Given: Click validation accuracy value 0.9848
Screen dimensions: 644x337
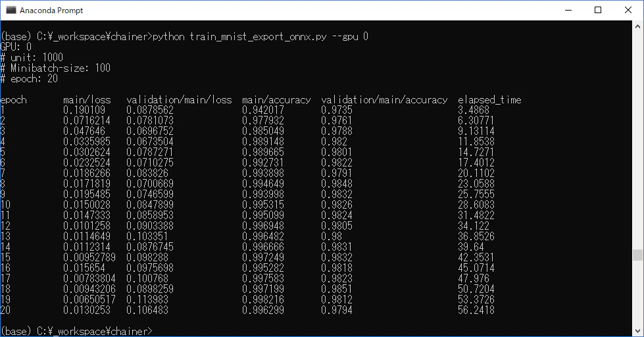Looking at the screenshot, I should [x=337, y=184].
